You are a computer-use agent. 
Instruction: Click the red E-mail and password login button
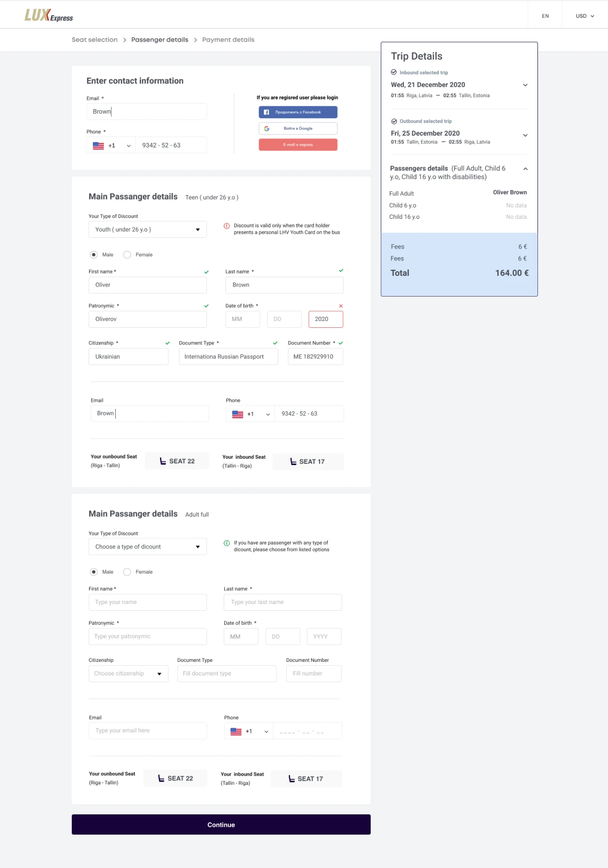298,145
